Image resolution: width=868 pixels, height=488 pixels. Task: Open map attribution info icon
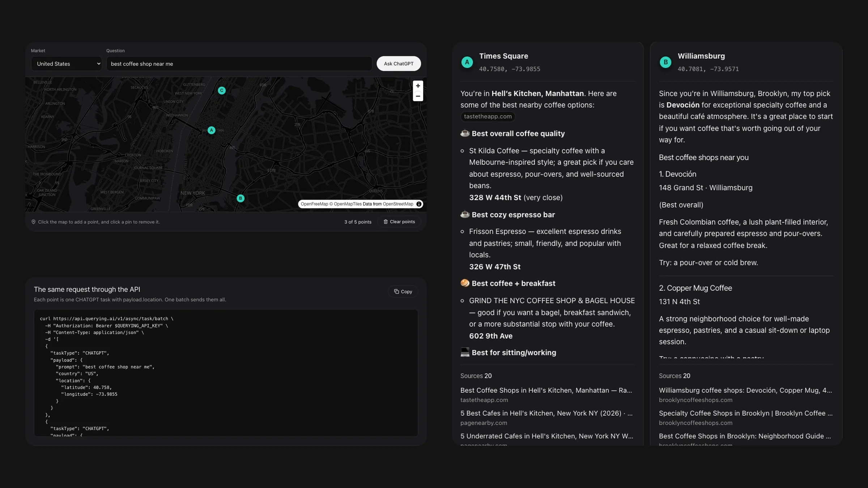419,204
